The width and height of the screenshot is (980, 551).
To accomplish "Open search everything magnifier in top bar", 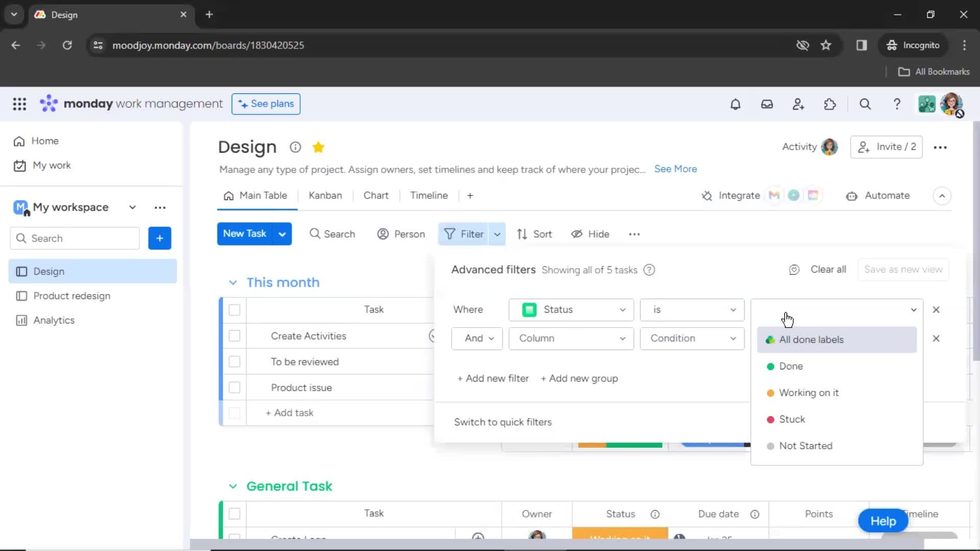I will pos(865,104).
